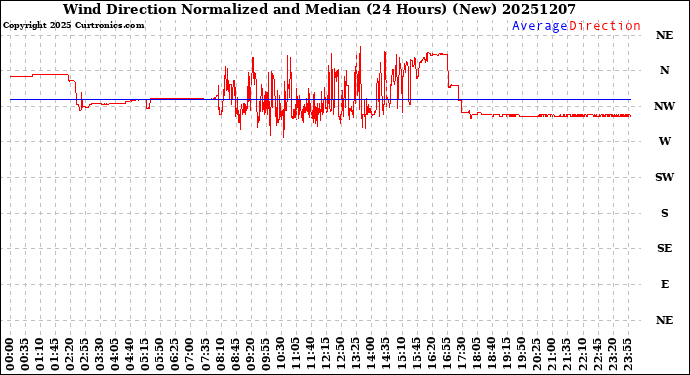The image size is (690, 375).
Task: Click the '05:50' time axis label
Action: 159,354
